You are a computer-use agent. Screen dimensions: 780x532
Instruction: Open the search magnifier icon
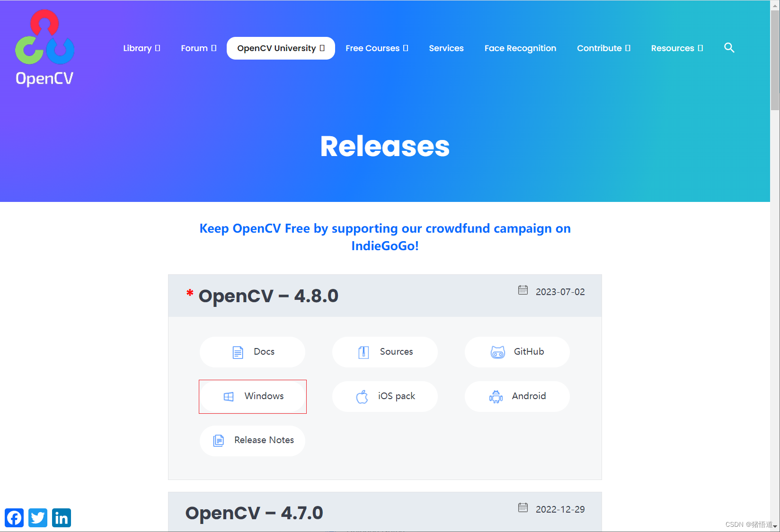pyautogui.click(x=729, y=48)
